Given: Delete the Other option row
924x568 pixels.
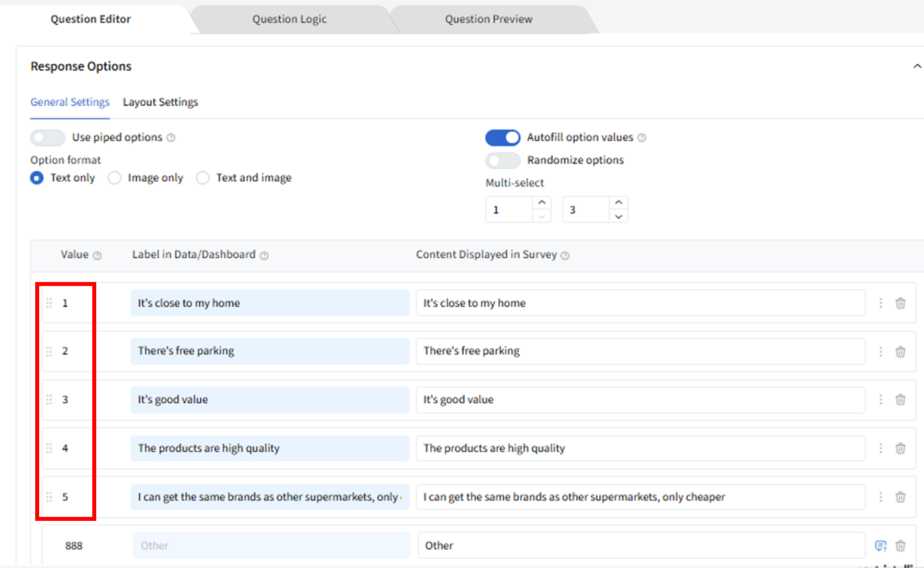Looking at the screenshot, I should 900,546.
